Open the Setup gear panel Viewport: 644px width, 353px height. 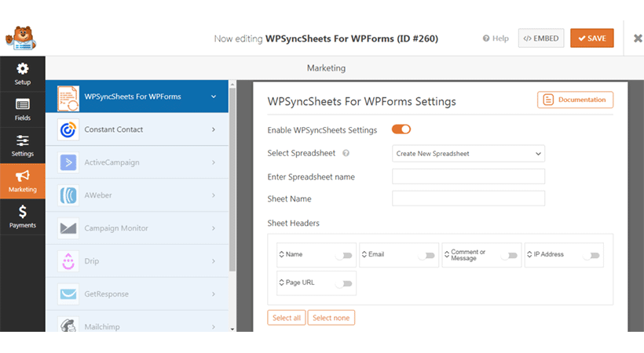tap(23, 74)
